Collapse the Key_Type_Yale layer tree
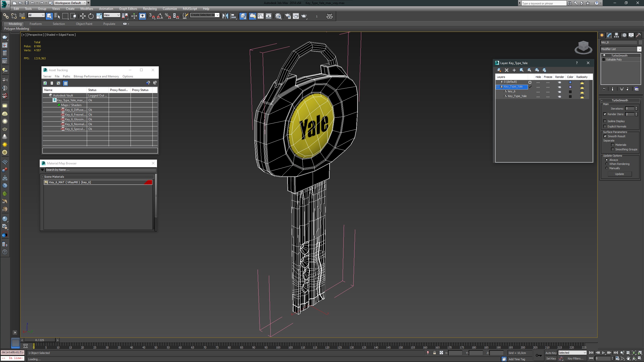This screenshot has width=644, height=362. (498, 87)
